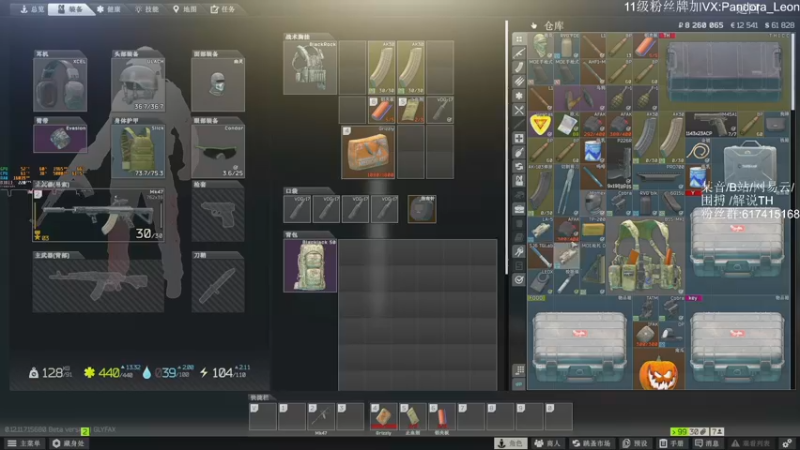
Task: Click the empty pistol holster slot
Action: pos(218,215)
